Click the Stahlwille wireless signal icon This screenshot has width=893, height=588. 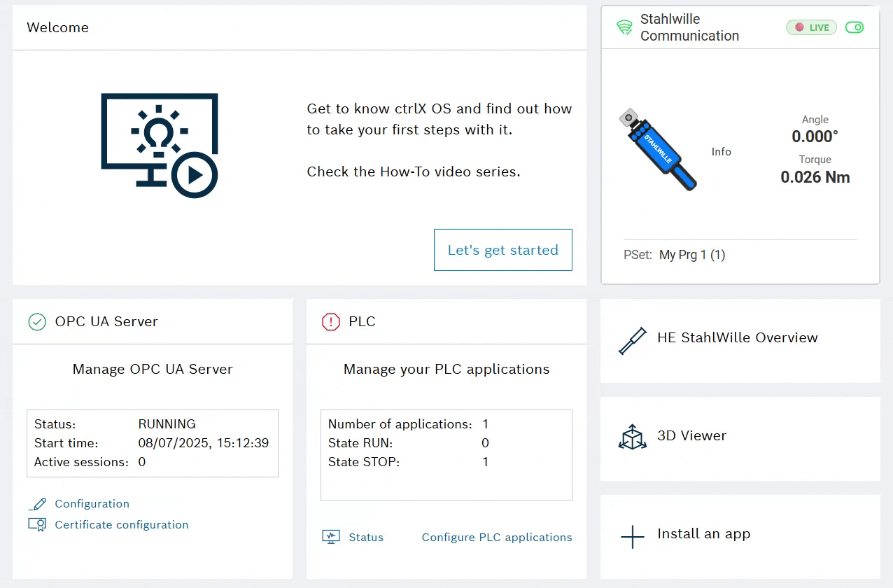pos(624,27)
